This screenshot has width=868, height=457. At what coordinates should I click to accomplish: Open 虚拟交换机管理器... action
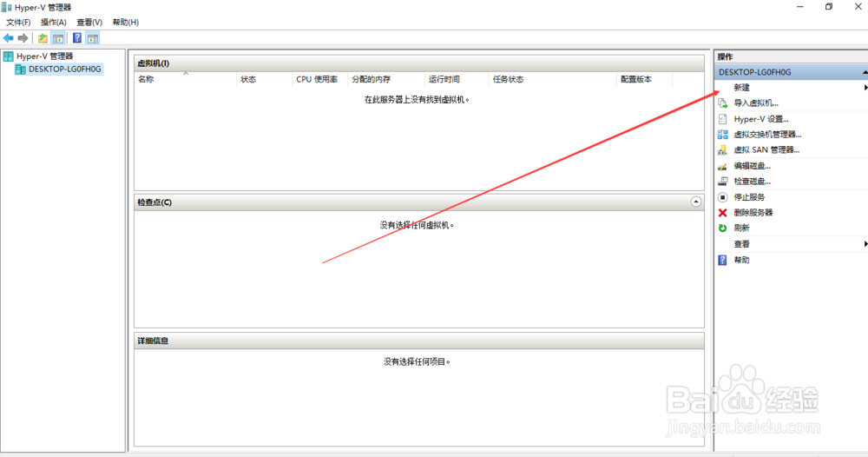[768, 135]
